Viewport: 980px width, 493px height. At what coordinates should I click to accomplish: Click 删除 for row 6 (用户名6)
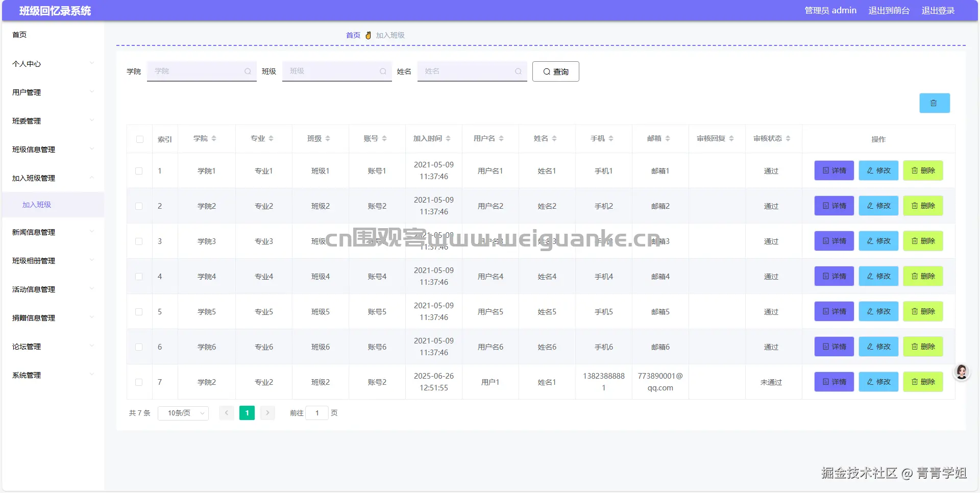point(923,347)
